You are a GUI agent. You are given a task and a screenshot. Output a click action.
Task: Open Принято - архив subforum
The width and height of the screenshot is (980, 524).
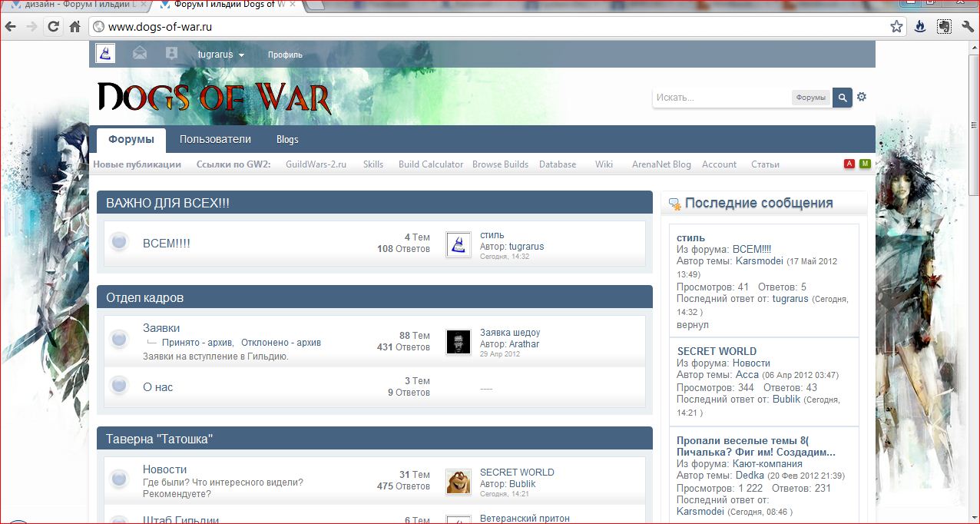(198, 343)
